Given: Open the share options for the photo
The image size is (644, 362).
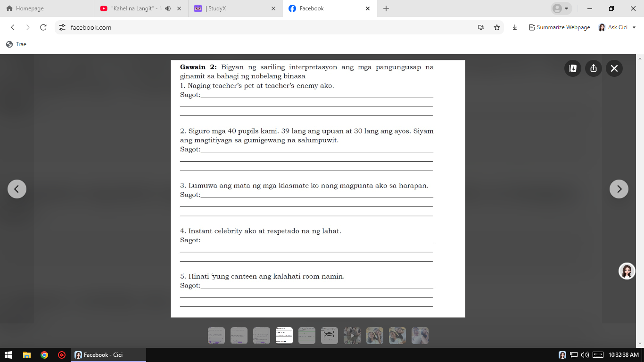Looking at the screenshot, I should pos(593,68).
